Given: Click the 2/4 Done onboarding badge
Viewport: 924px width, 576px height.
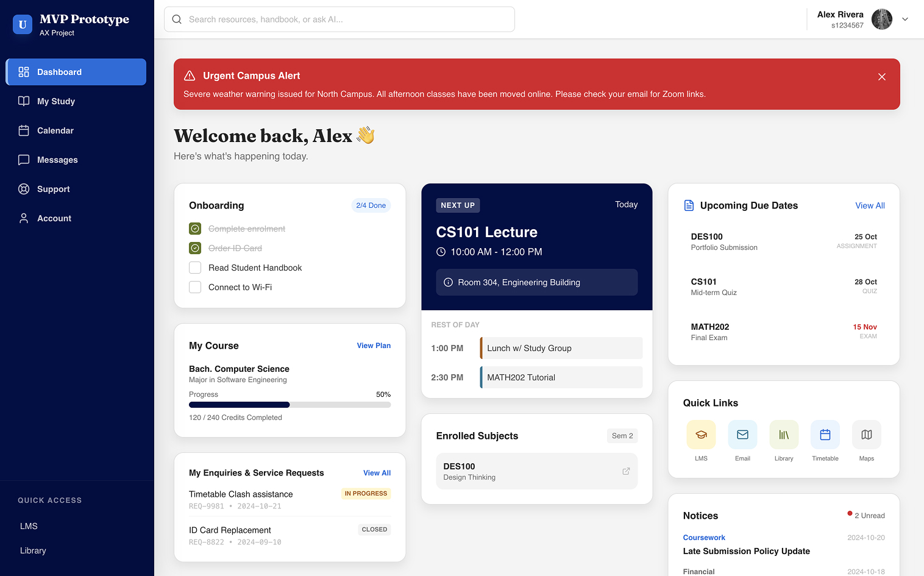Looking at the screenshot, I should click(x=371, y=205).
